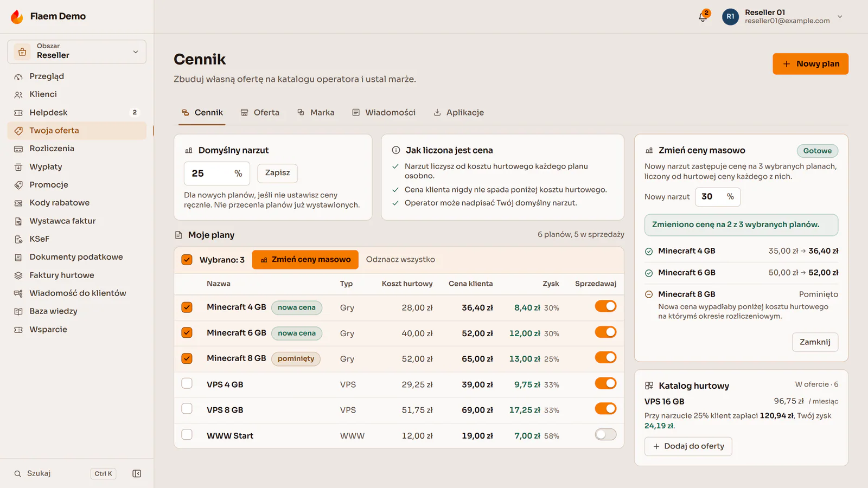868x488 pixels.
Task: Click the Domyślny narzut percentage field
Action: [216, 174]
